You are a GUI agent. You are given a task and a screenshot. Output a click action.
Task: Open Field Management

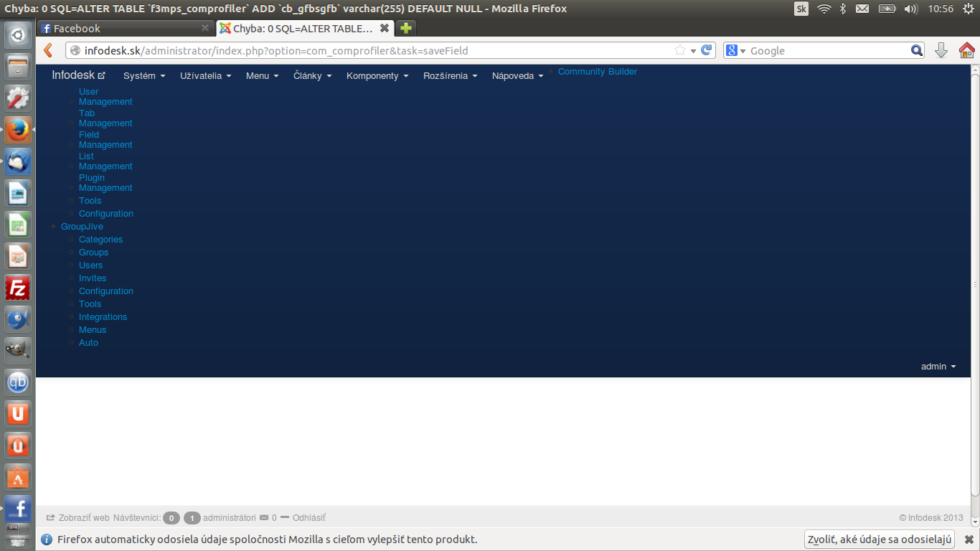[x=105, y=140]
